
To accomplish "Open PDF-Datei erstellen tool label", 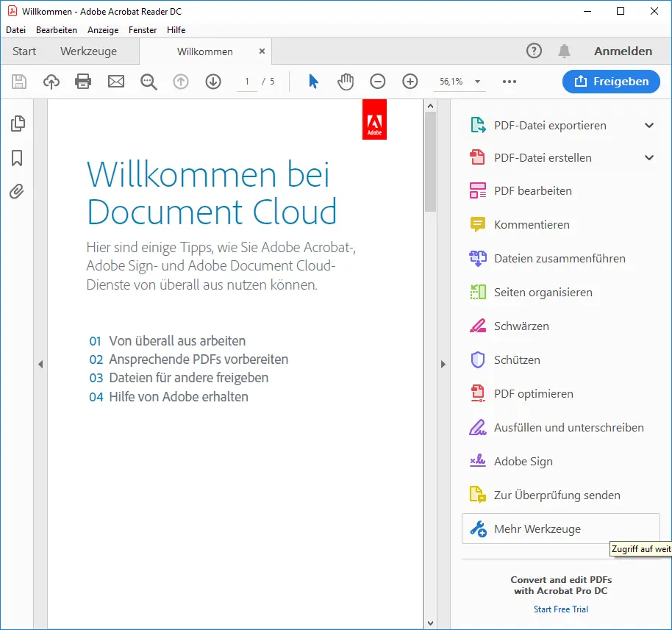I will pos(543,158).
